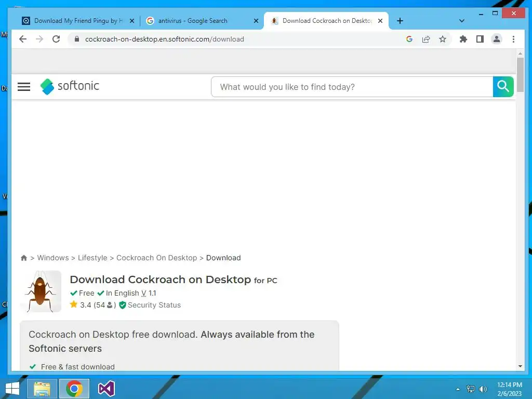
Task: Open the Extensions puzzle icon
Action: 463,39
